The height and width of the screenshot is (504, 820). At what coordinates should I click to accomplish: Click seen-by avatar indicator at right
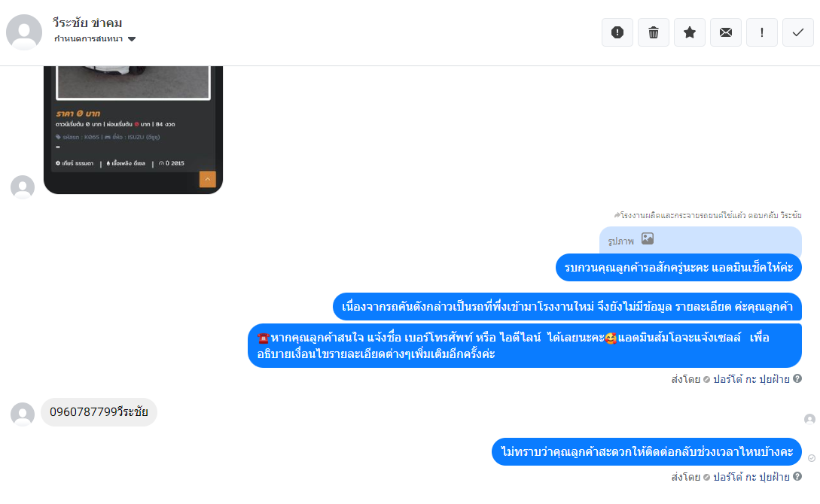click(809, 419)
